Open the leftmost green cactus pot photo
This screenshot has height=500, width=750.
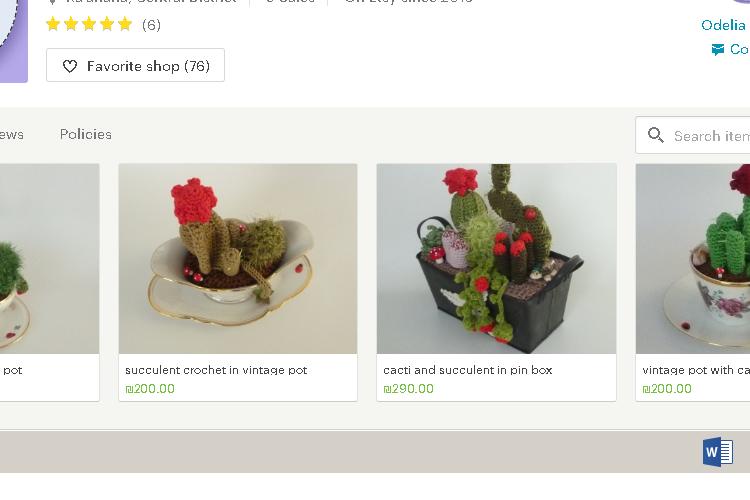[49, 259]
